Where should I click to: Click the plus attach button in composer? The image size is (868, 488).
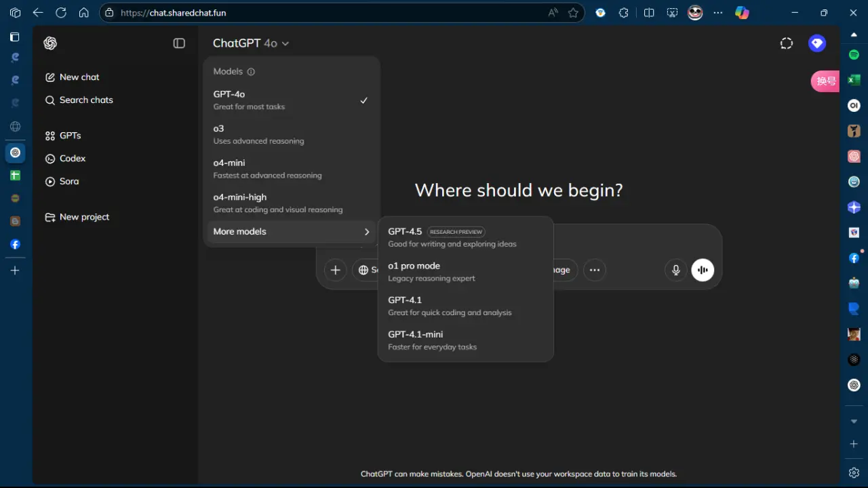coord(335,270)
